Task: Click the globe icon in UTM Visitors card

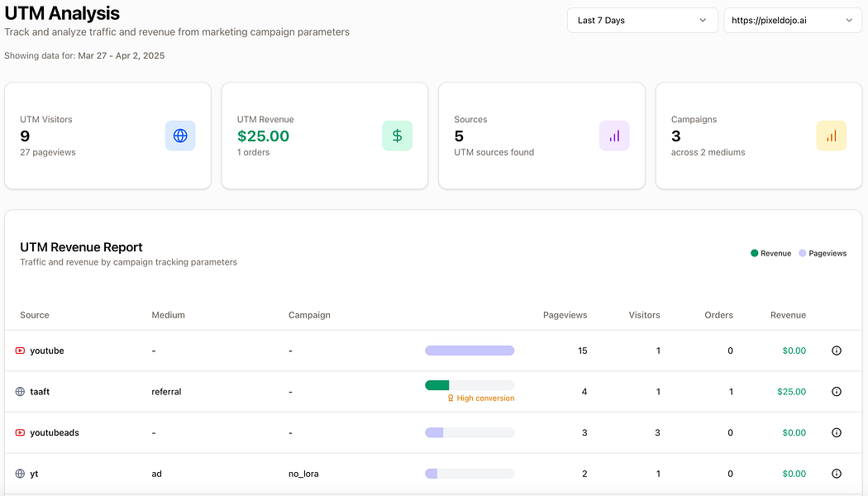Action: click(180, 136)
